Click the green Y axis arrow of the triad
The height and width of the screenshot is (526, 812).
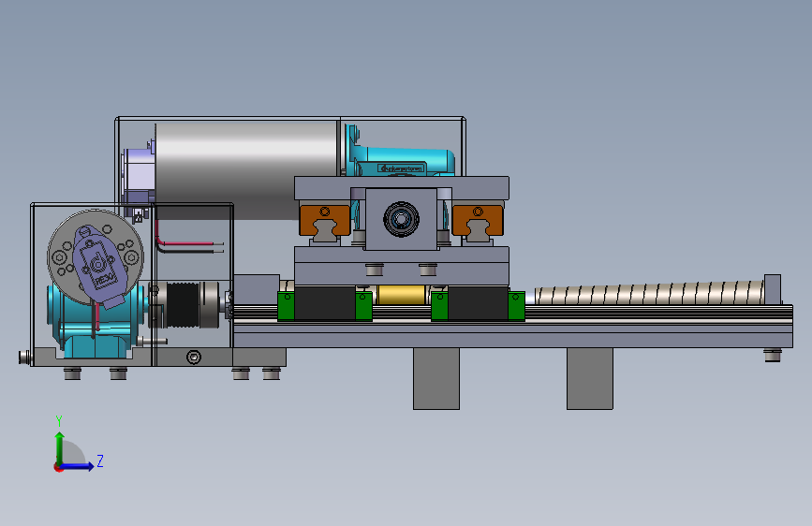(x=60, y=447)
